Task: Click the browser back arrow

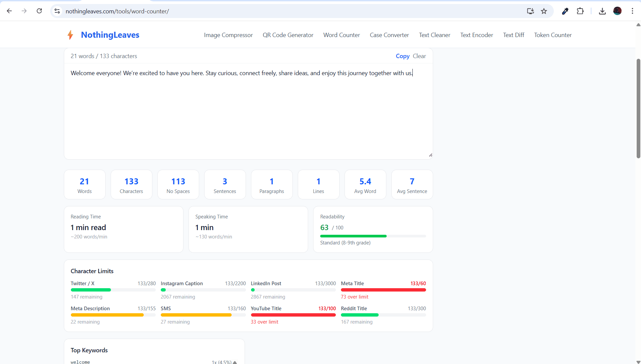Action: pos(9,11)
